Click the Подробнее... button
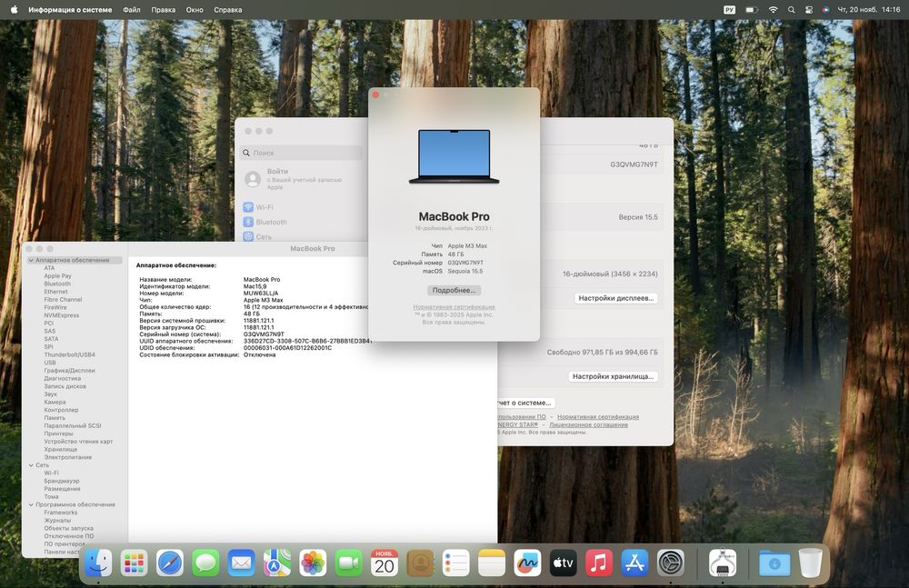909x588 pixels. 454,290
